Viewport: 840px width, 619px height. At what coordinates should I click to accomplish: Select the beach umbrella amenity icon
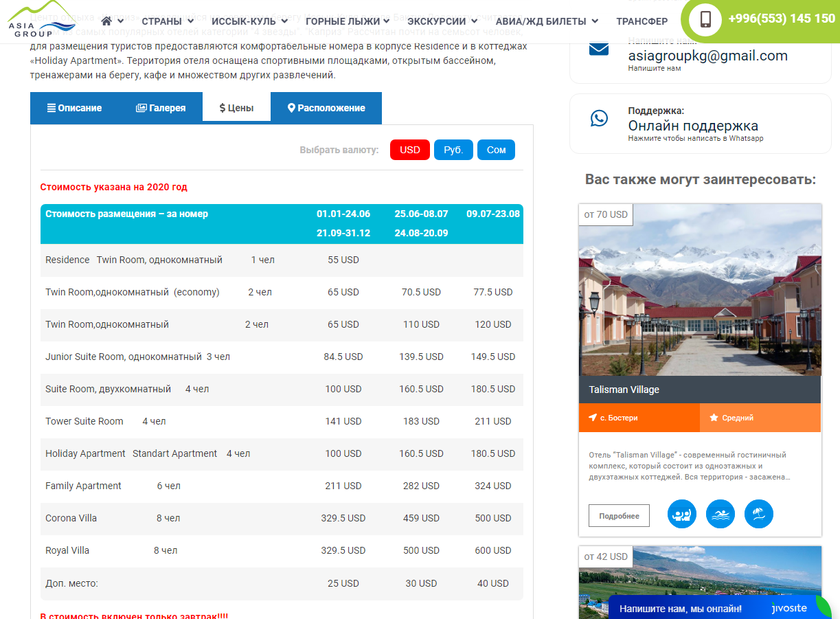tap(759, 514)
